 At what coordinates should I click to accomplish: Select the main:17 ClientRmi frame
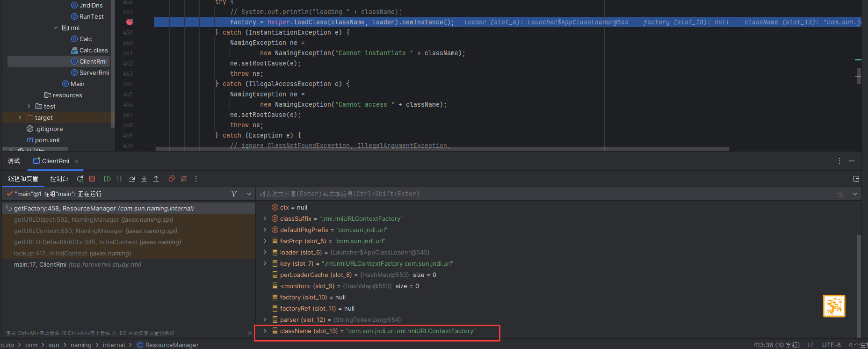click(129, 264)
